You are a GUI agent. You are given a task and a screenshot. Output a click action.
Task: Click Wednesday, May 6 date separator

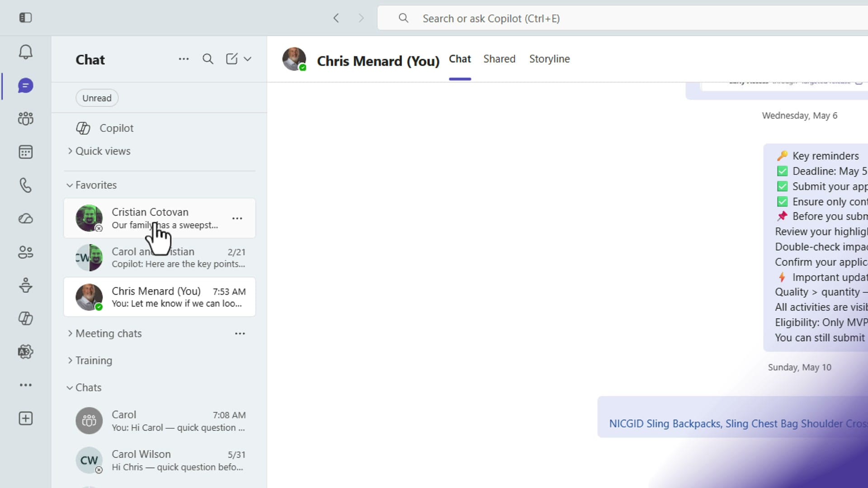pyautogui.click(x=799, y=116)
